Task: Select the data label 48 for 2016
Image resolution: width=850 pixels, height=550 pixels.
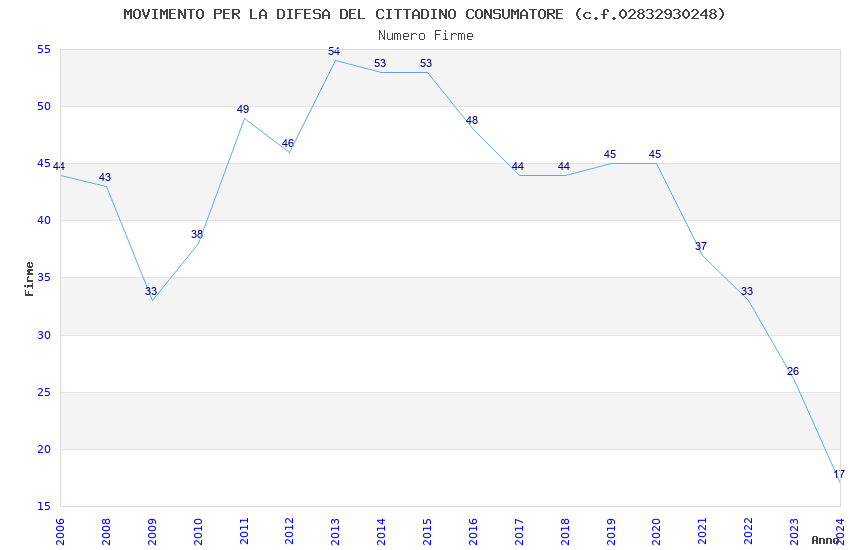Action: click(472, 120)
